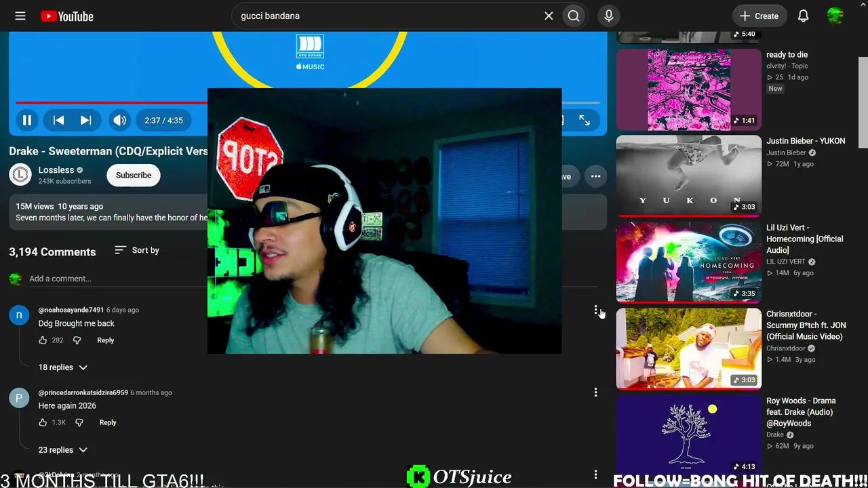Screen dimensions: 868x488
Task: Open the Chrisnxtdoor Scummy B*tch thumbnail
Action: 689,349
